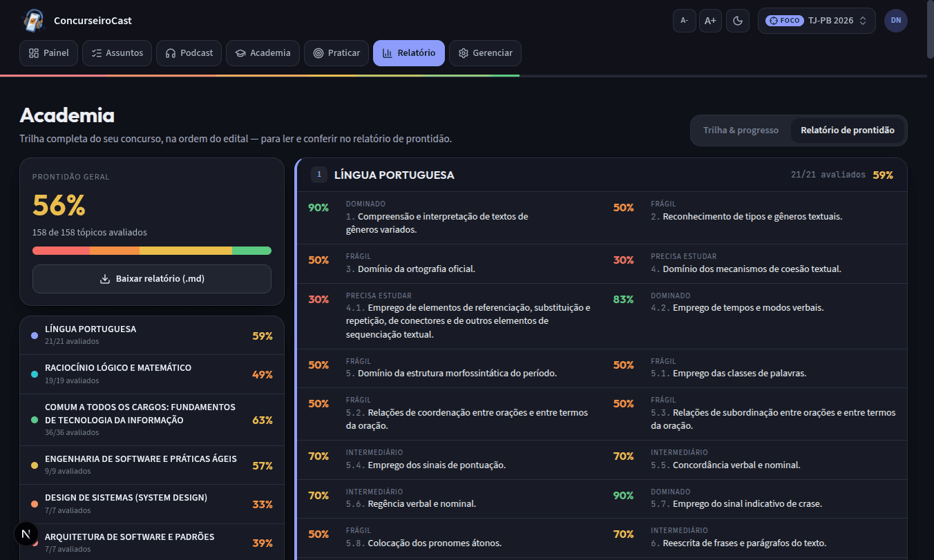This screenshot has width=934, height=560.
Task: Open the TJ-PB 2026 focus selector
Action: pyautogui.click(x=817, y=21)
